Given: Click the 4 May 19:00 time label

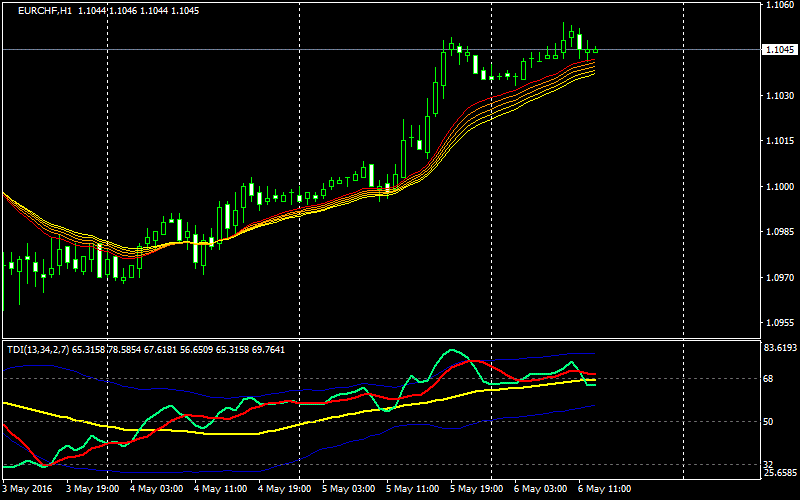Looking at the screenshot, I should point(285,489).
